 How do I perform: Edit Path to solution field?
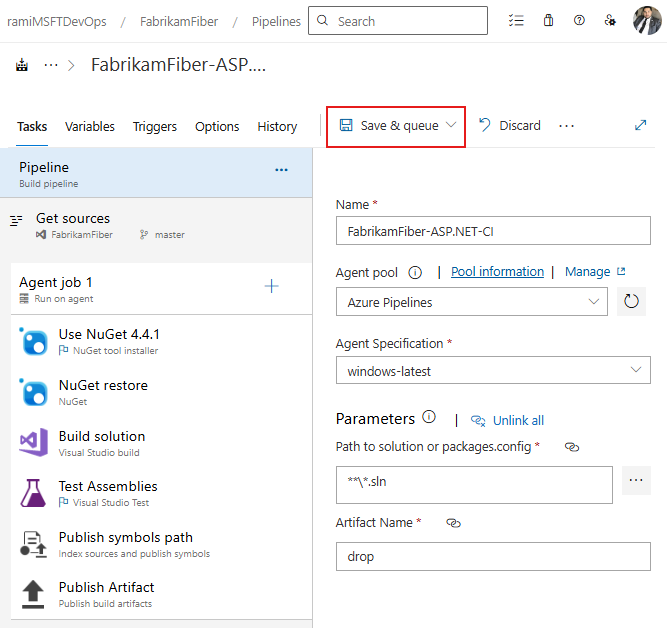point(474,485)
